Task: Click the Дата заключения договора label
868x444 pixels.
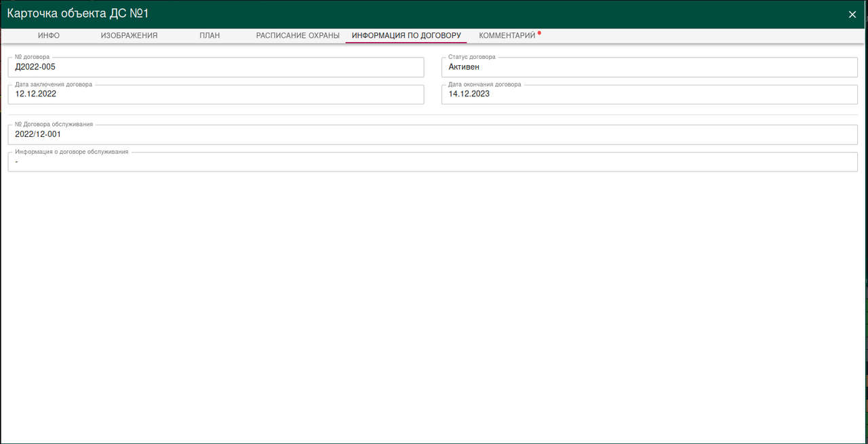Action: pos(54,85)
